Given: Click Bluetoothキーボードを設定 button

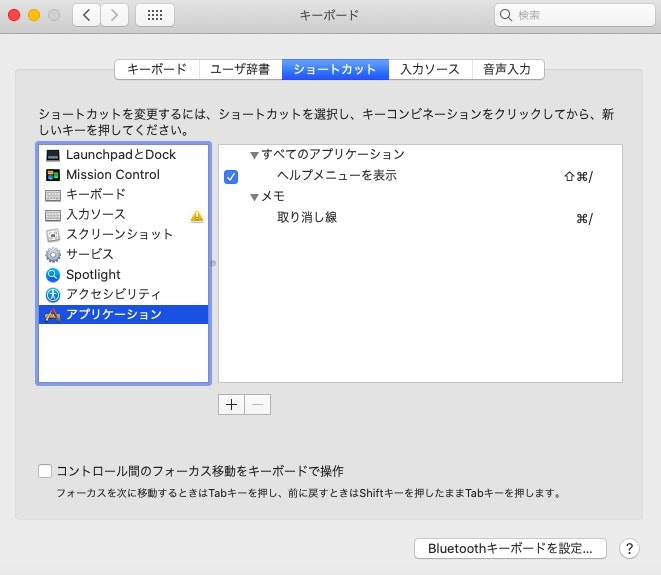Looking at the screenshot, I should (x=510, y=548).
